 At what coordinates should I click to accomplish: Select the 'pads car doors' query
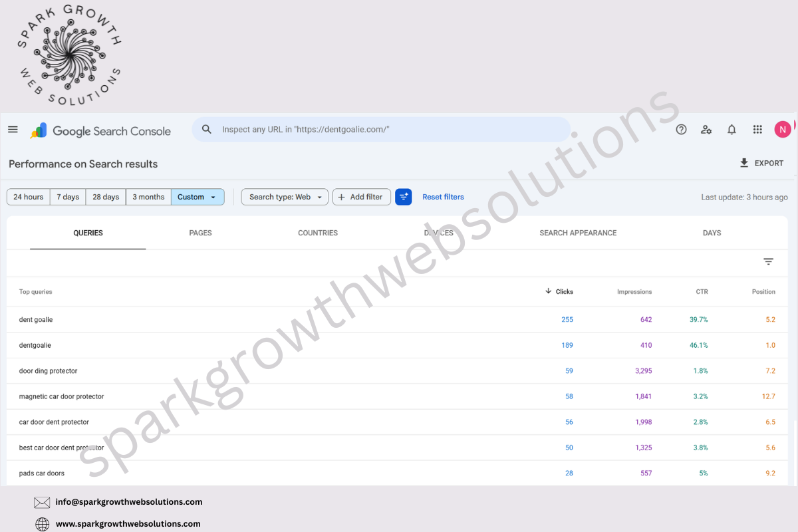click(41, 473)
